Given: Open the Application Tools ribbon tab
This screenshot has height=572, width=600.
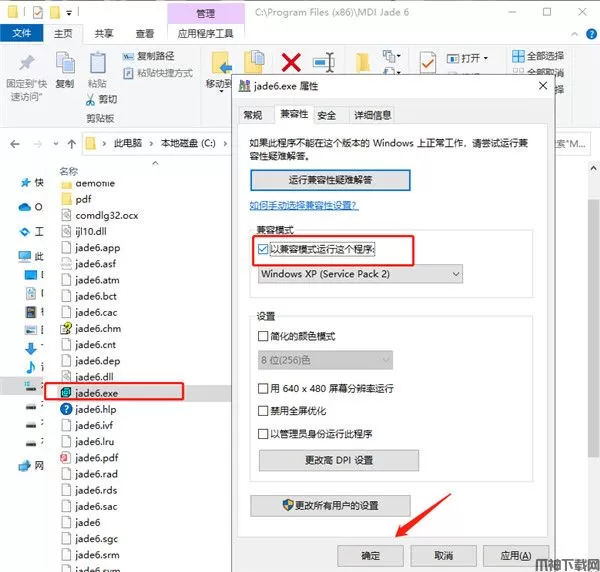Looking at the screenshot, I should click(205, 34).
